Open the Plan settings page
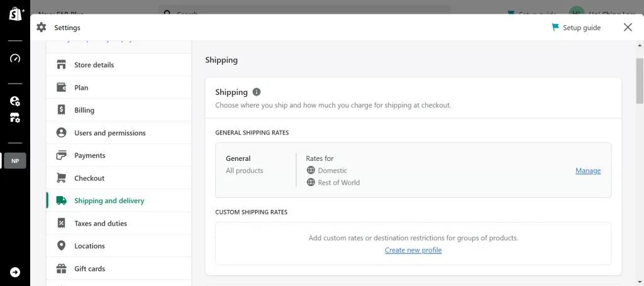644x286 pixels. [x=119, y=87]
